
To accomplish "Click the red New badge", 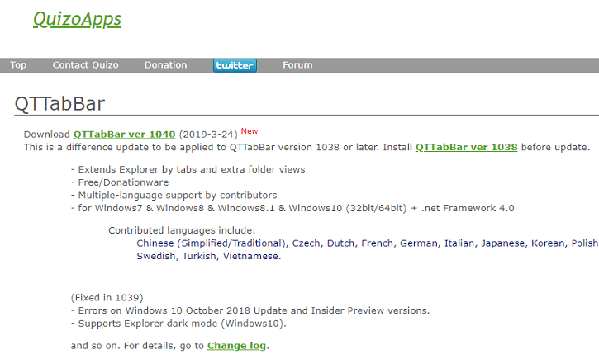I will point(250,131).
